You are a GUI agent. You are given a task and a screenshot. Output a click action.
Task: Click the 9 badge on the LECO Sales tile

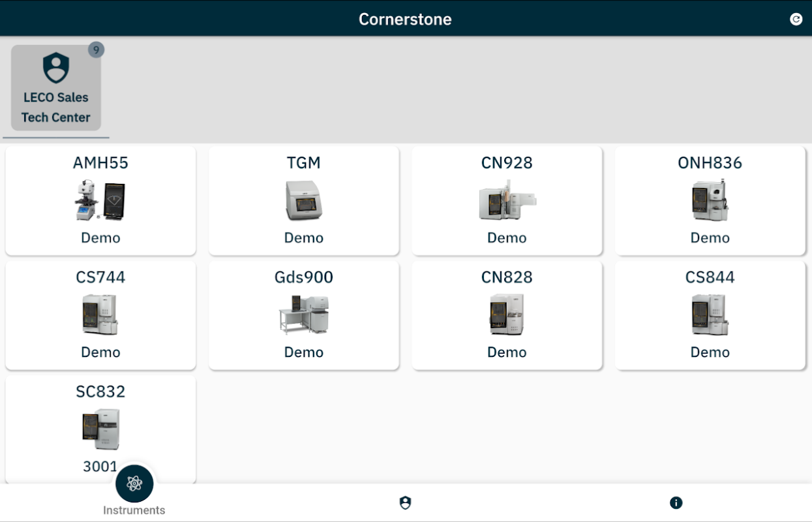(x=97, y=50)
